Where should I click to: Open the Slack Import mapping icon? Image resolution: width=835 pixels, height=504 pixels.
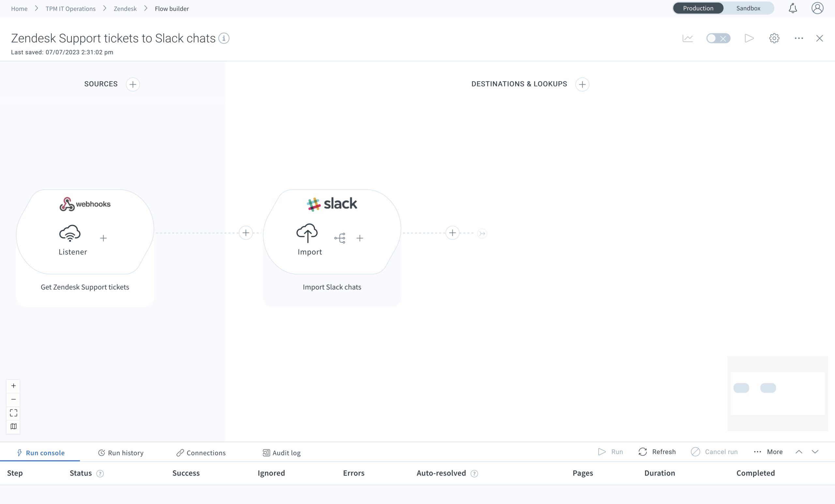coord(340,238)
